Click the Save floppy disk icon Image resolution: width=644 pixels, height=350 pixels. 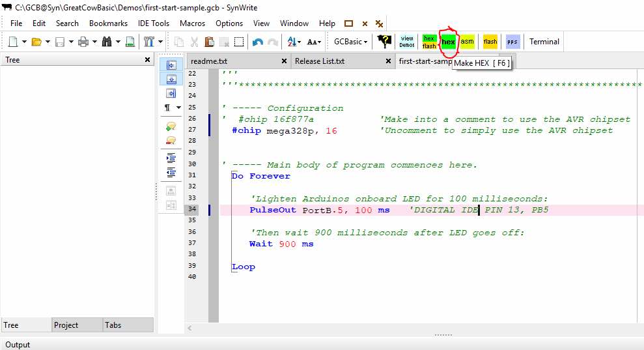pyautogui.click(x=60, y=42)
